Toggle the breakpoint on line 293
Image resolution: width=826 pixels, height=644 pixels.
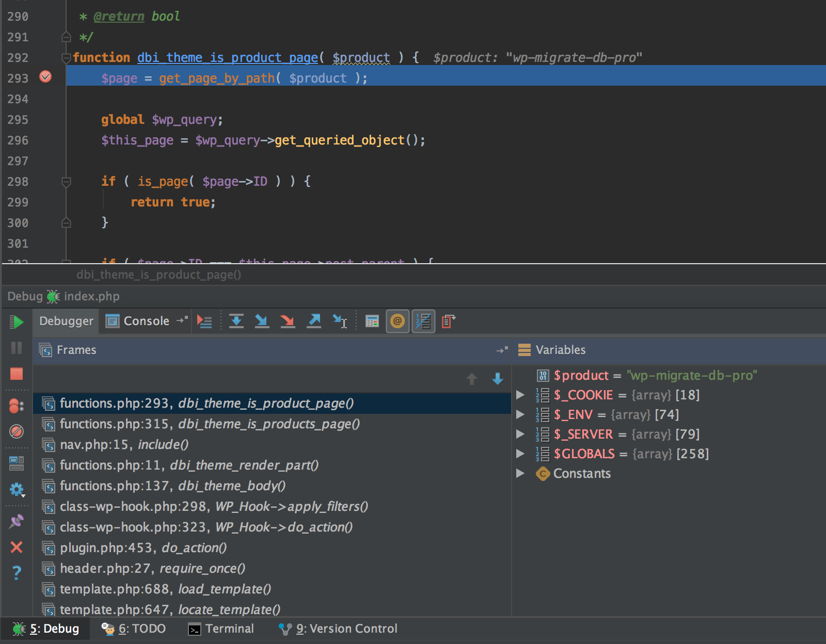(x=45, y=77)
